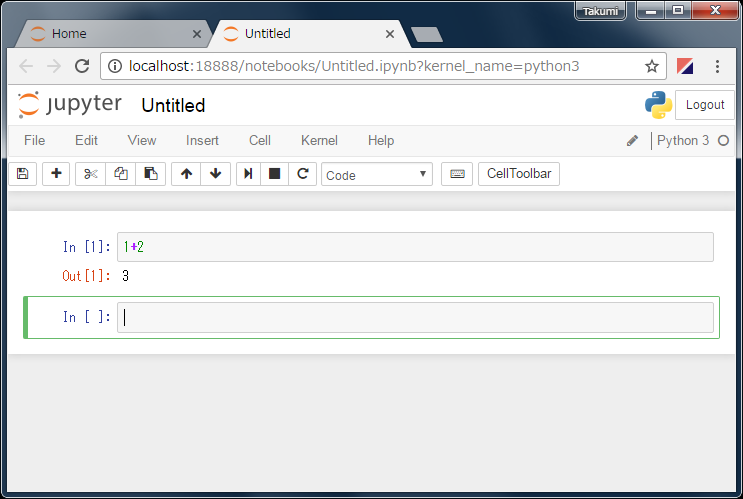Open the Kernel menu

pos(319,141)
